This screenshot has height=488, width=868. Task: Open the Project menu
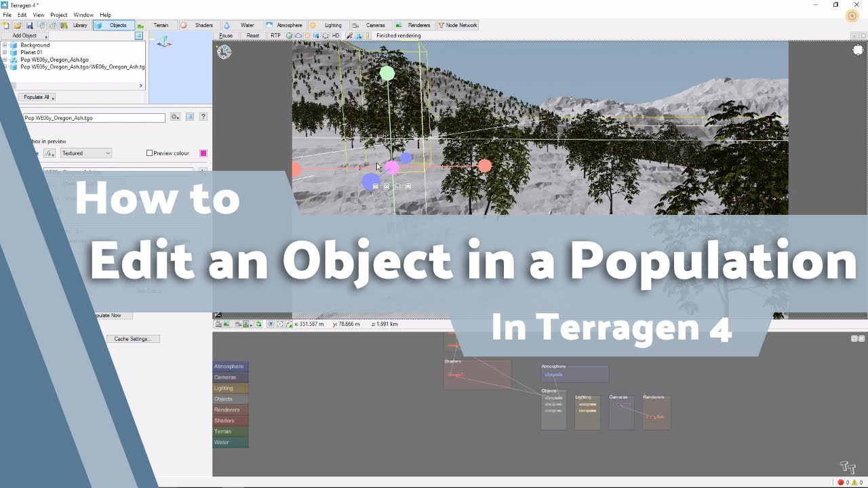tap(59, 15)
